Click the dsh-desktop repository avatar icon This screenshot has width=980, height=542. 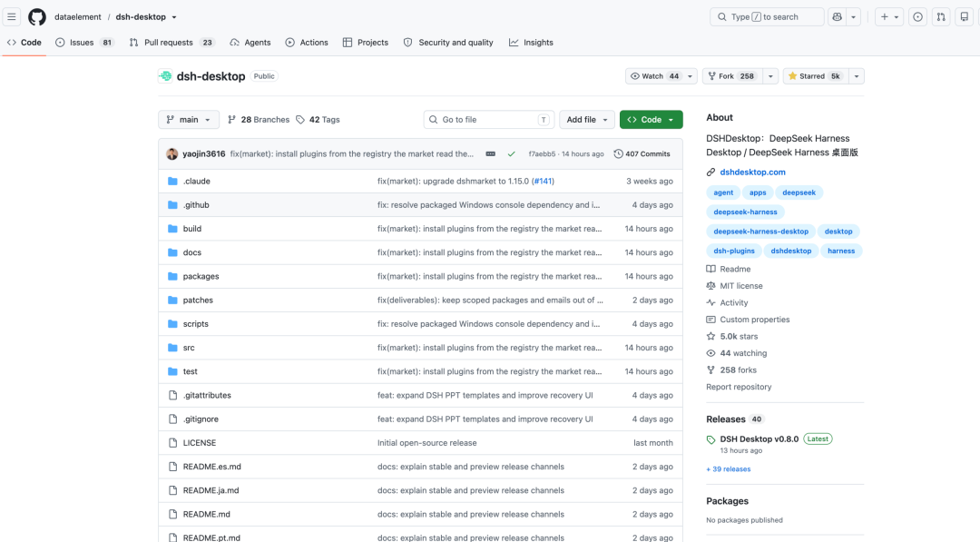165,76
